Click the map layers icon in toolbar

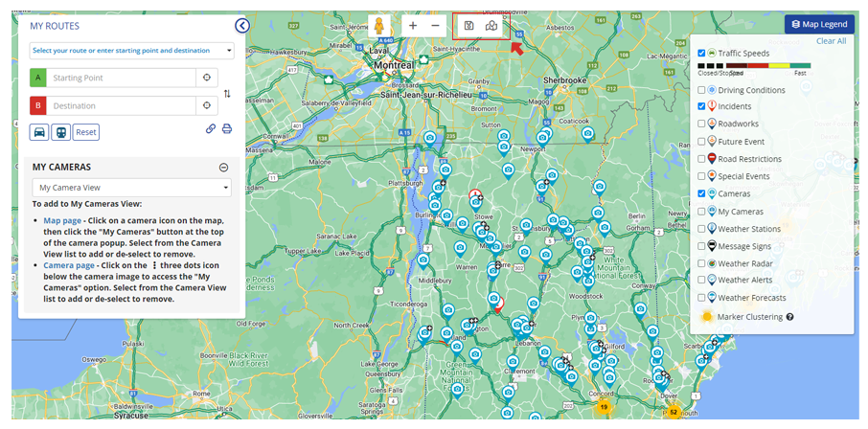coord(492,26)
